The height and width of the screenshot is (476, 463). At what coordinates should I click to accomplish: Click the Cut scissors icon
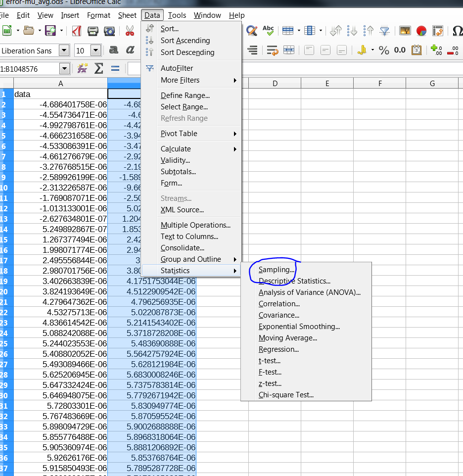[x=130, y=31]
